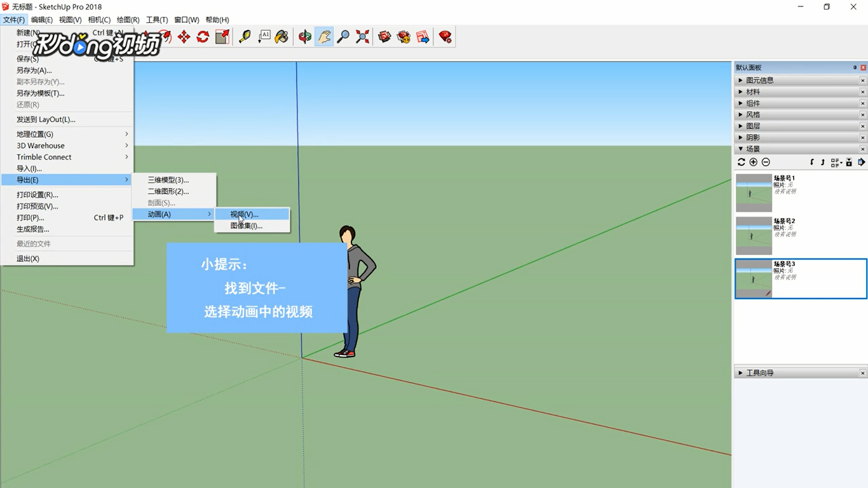Remove scene with minus icon
Viewport: 868px width, 488px height.
click(x=766, y=162)
